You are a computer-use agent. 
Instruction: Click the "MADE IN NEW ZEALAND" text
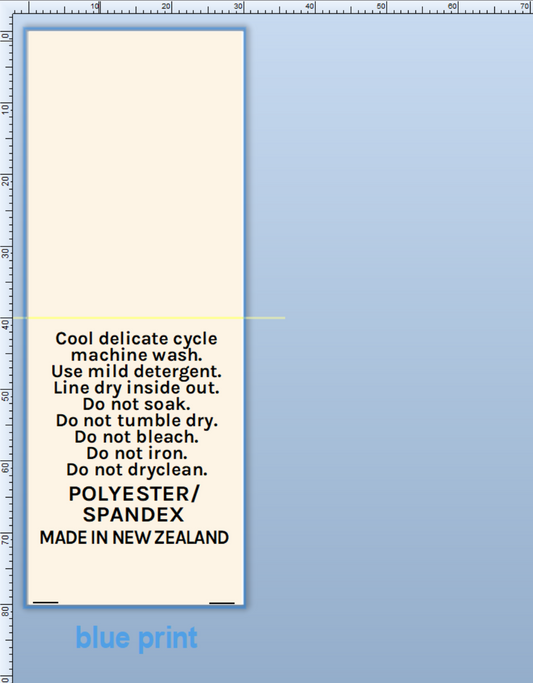coord(134,538)
